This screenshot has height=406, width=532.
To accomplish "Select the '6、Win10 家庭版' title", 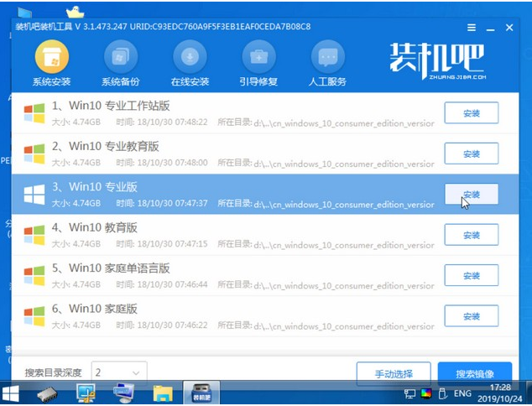I will point(94,309).
